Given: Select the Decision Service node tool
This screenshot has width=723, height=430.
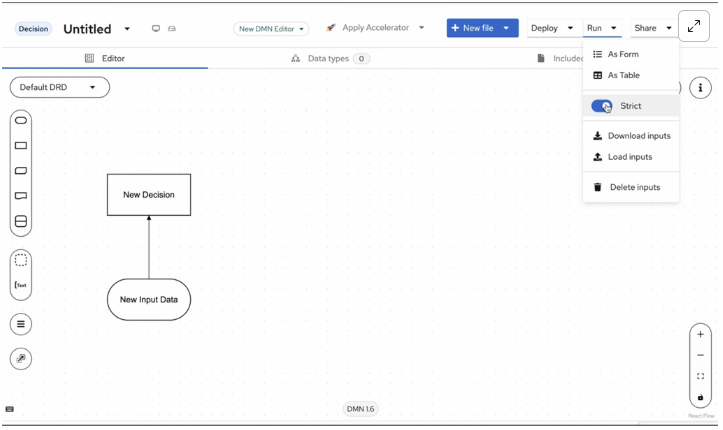Looking at the screenshot, I should [21, 222].
